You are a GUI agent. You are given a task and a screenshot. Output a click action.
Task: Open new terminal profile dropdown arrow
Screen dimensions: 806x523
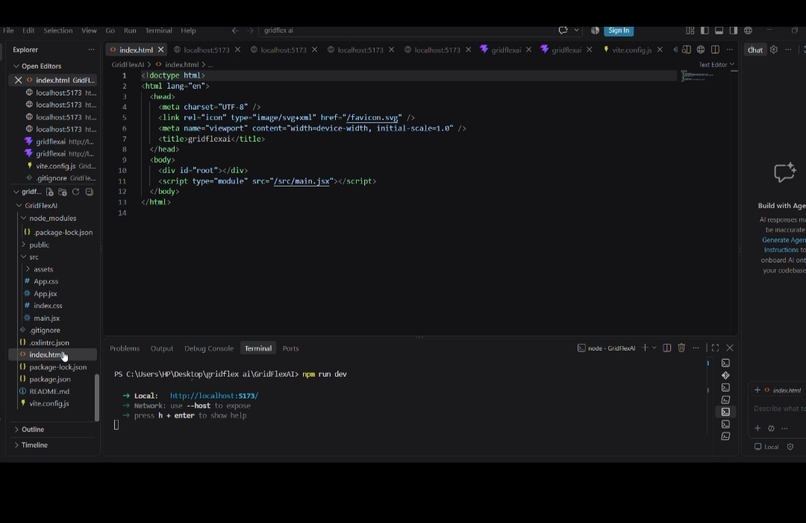point(654,348)
